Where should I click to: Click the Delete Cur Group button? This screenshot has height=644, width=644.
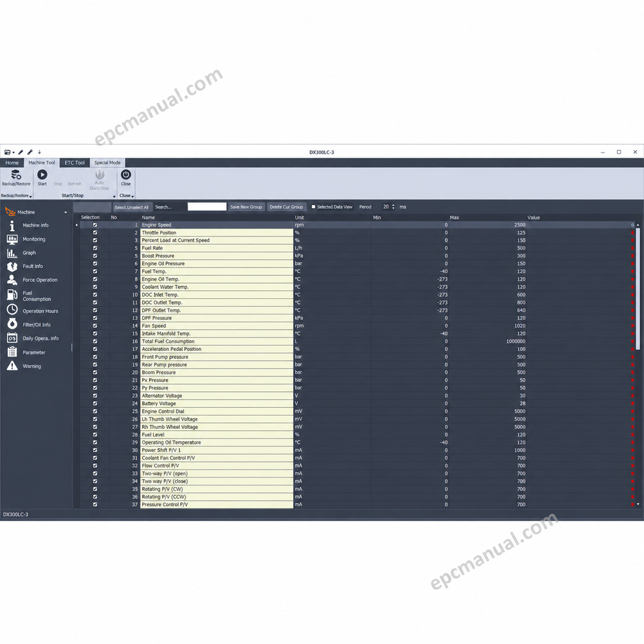tap(287, 207)
